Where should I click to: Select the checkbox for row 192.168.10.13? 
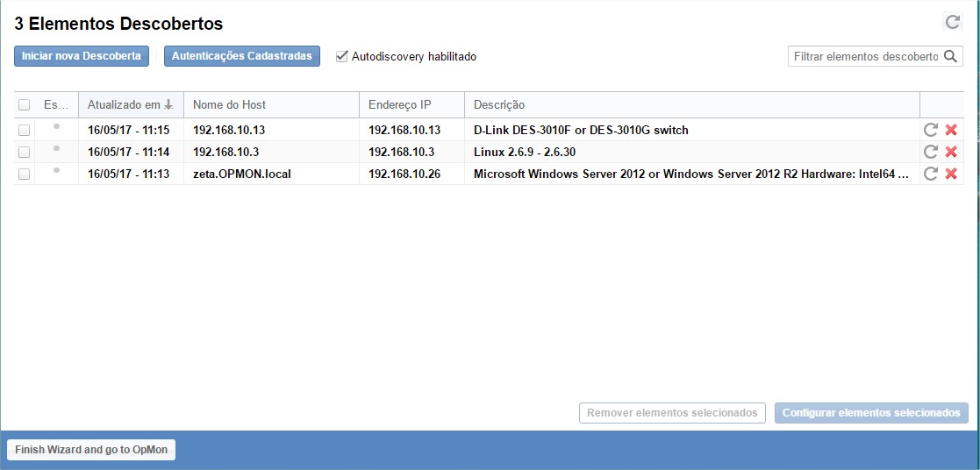click(25, 130)
